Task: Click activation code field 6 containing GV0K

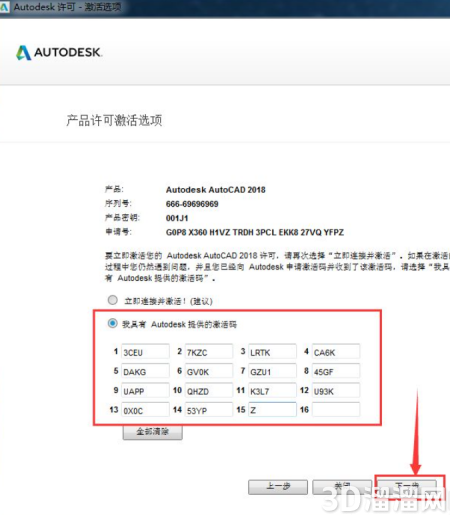Action: coord(209,371)
